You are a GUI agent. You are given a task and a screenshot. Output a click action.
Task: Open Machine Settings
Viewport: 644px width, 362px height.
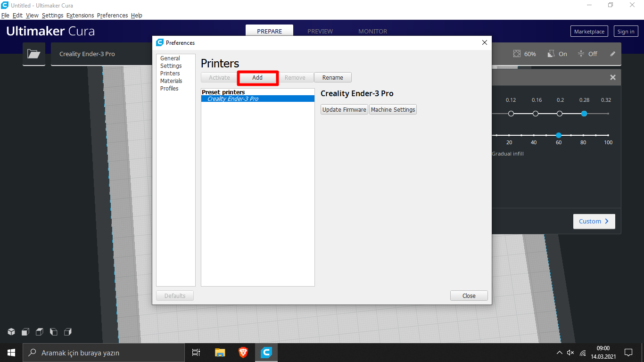click(x=393, y=110)
